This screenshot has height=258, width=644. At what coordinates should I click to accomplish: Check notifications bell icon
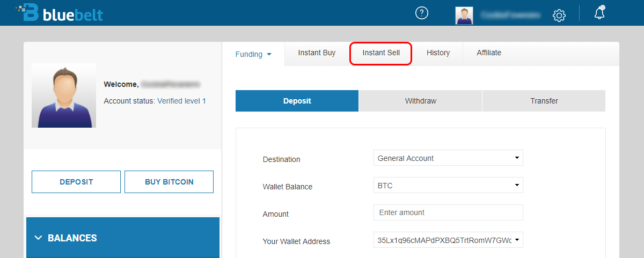(x=600, y=13)
